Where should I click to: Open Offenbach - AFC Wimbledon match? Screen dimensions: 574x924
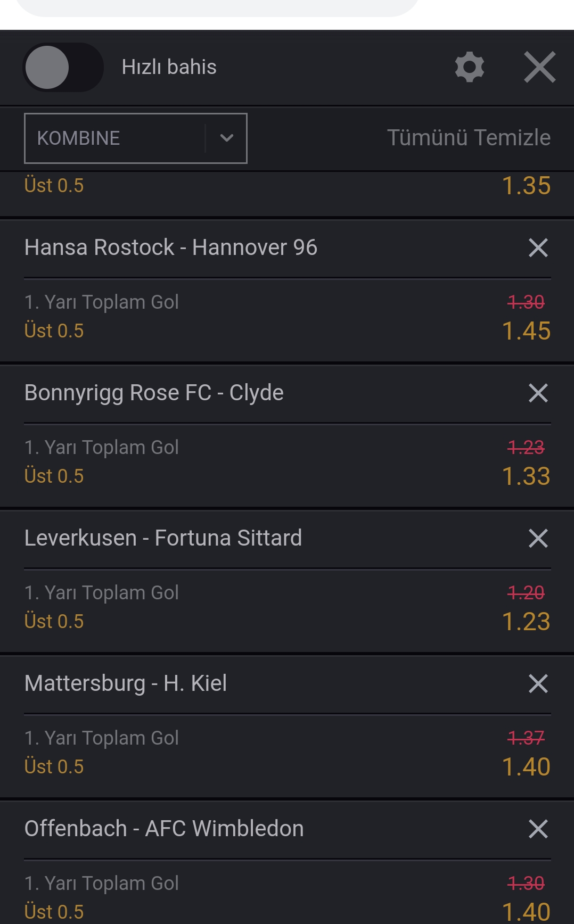point(164,829)
